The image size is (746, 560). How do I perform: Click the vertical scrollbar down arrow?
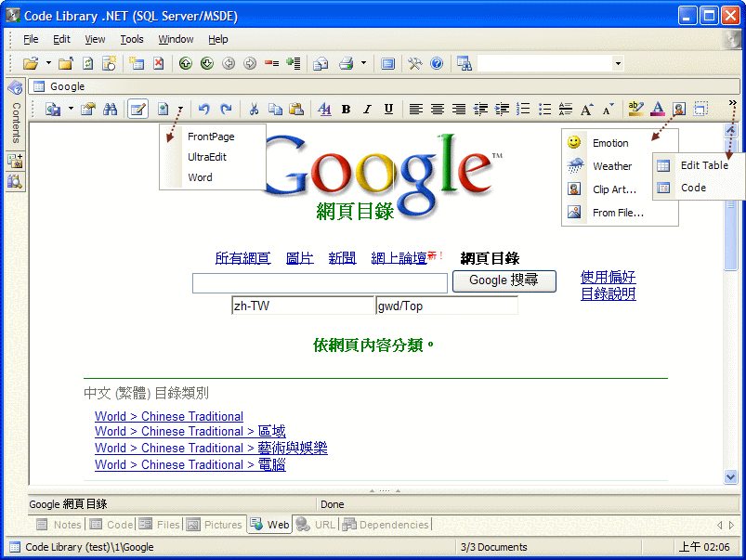pos(730,476)
